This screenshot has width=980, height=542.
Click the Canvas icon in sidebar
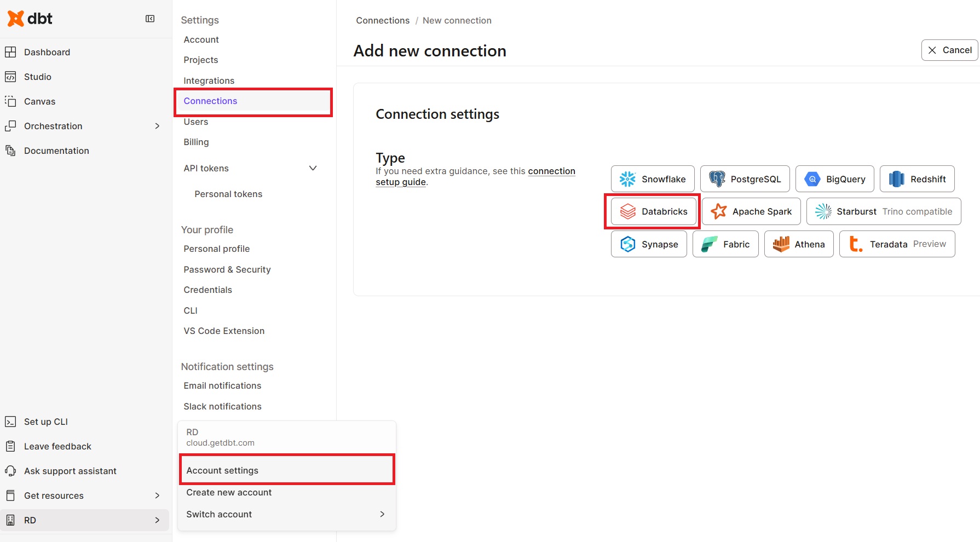[10, 101]
